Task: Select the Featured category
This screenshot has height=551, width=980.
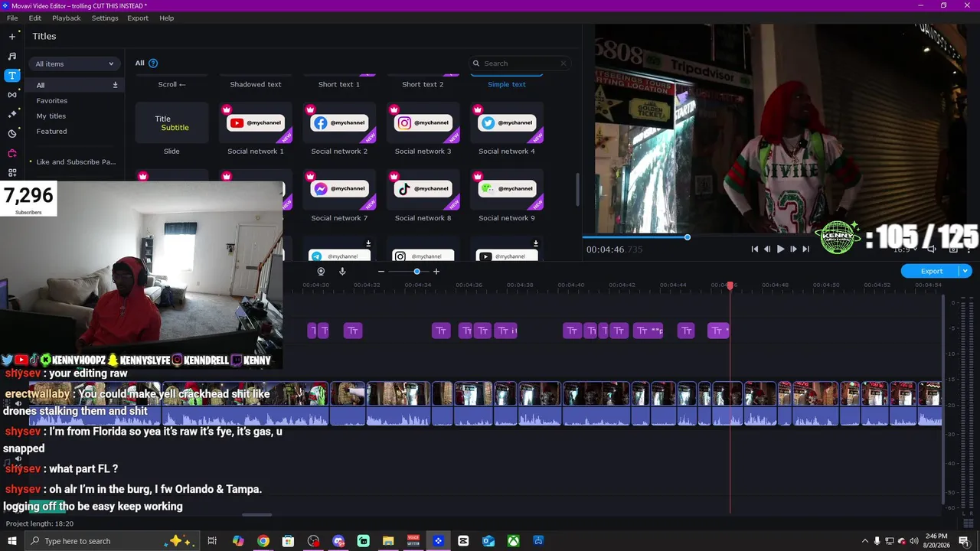Action: coord(51,131)
